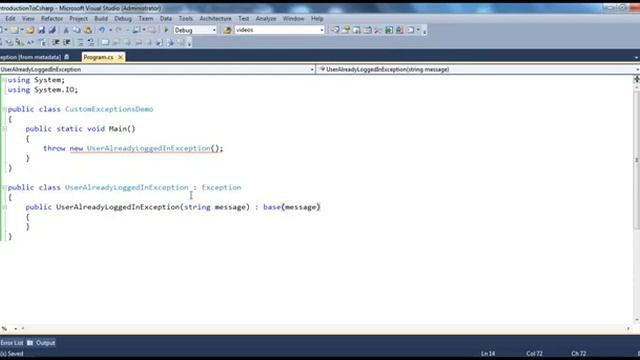Click the 'Exception' base type in code

[221, 187]
